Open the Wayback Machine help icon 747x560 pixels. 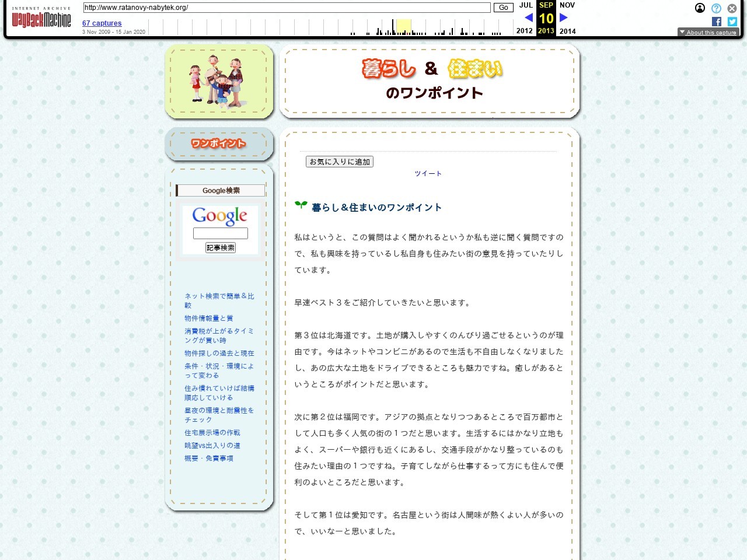[716, 8]
